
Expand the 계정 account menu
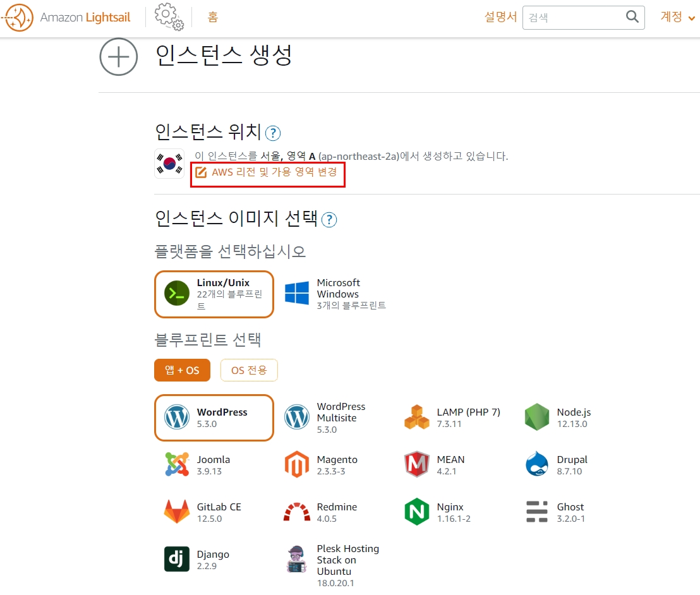678,18
